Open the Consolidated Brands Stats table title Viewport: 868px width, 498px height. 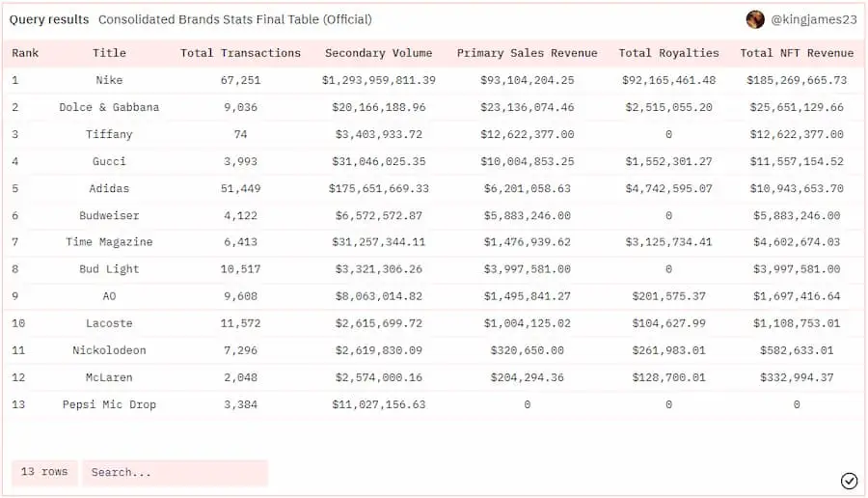[234, 19]
